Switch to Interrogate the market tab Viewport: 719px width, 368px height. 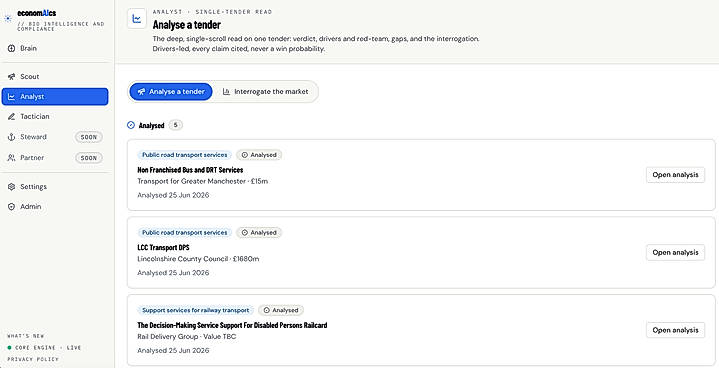[x=265, y=92]
